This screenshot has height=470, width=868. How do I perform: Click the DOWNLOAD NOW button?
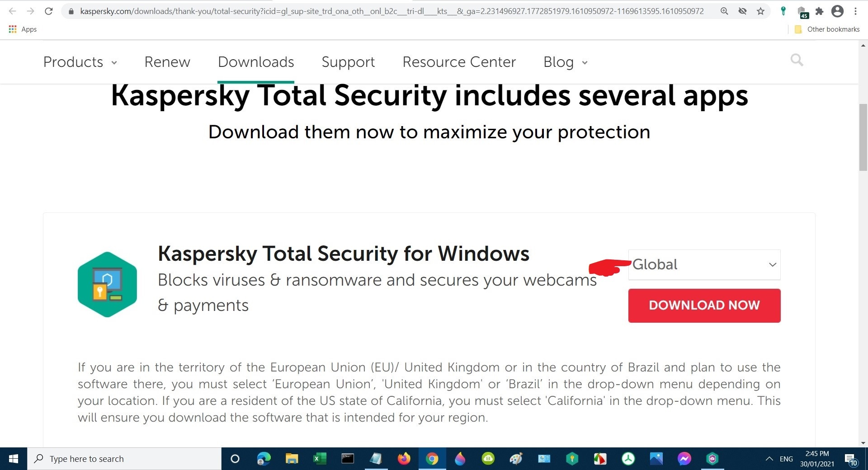click(x=704, y=305)
